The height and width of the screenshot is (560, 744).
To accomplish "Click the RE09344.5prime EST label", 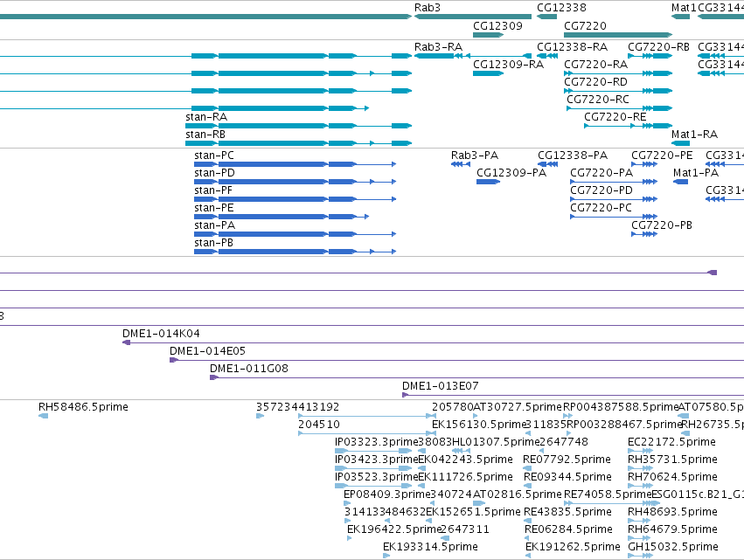I will 567,476.
